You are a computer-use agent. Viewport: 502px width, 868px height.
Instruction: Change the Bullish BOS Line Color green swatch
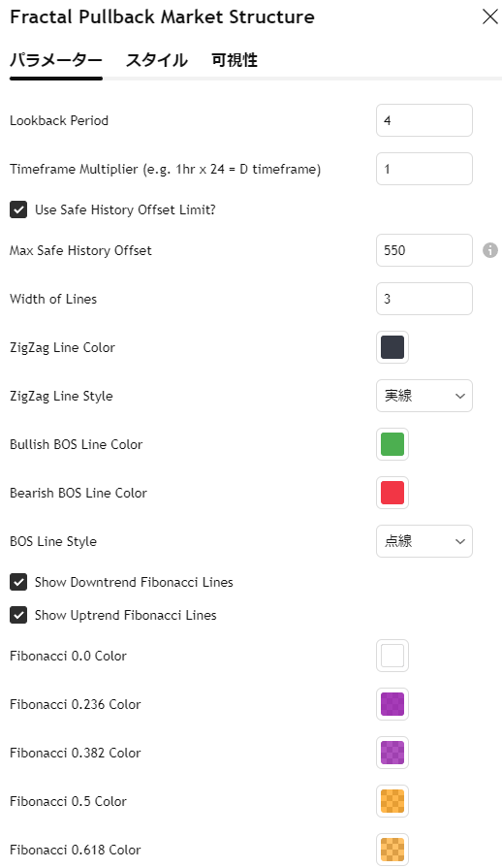(x=392, y=444)
